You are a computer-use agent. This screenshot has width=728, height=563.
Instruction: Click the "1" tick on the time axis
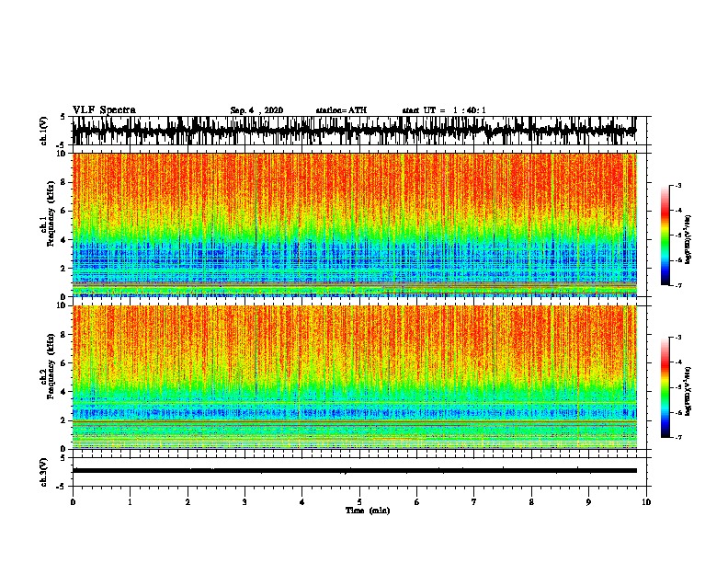[130, 502]
